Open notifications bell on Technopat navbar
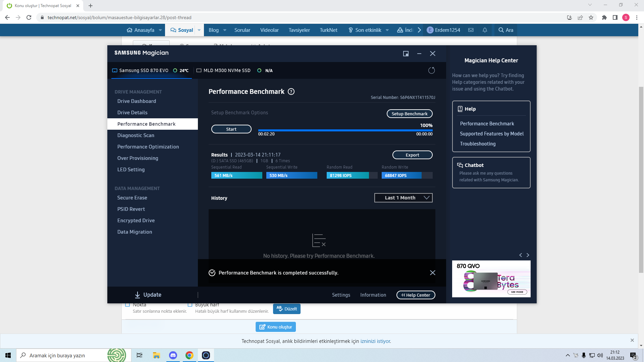Screen dimensions: 644x362 point(485,30)
